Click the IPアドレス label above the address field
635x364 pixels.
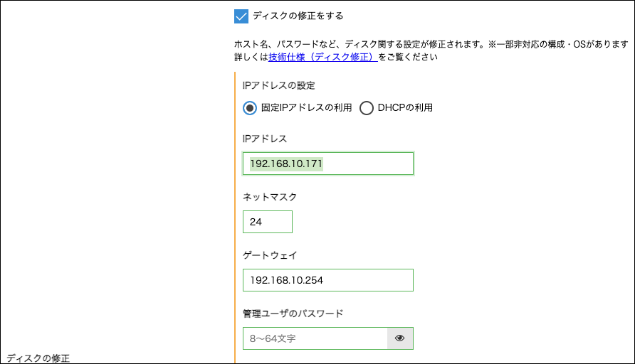click(265, 138)
